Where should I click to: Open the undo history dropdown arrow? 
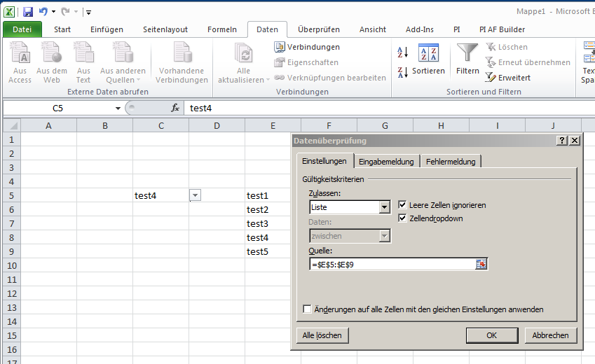pyautogui.click(x=53, y=12)
